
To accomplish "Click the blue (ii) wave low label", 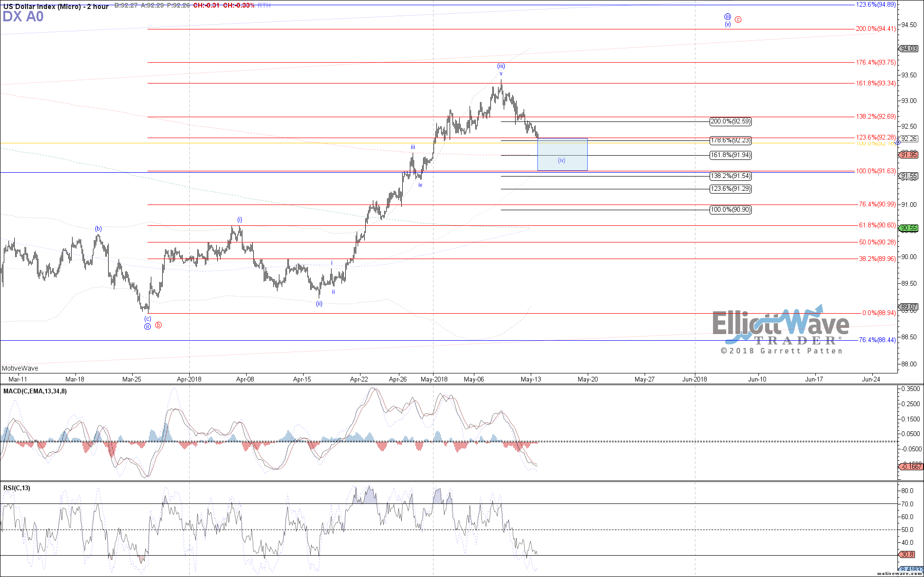I will pyautogui.click(x=319, y=304).
